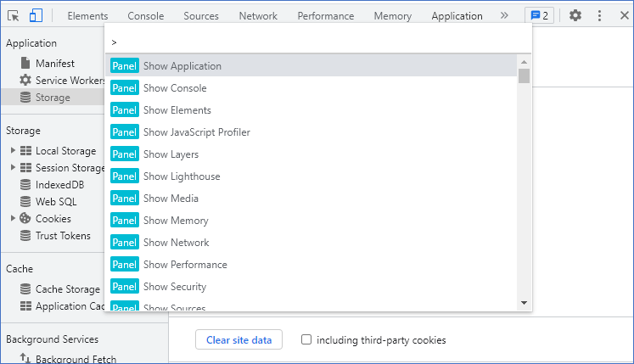Screen dimensions: 634x364
Task: Expand the Session Storage tree node
Action: click(x=13, y=168)
